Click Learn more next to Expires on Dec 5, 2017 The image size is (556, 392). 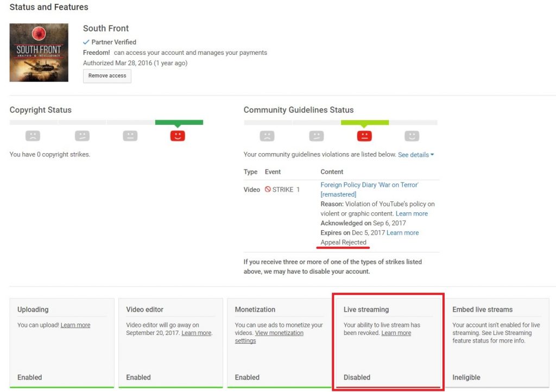[402, 233]
